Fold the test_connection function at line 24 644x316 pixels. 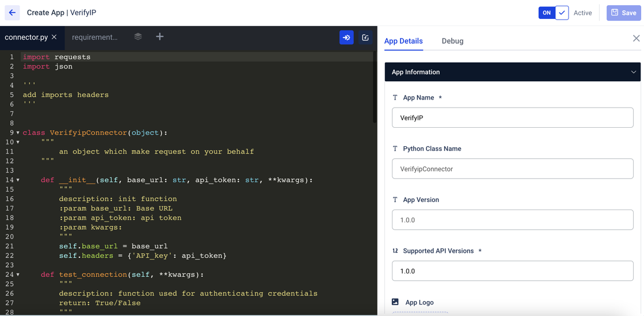point(18,275)
